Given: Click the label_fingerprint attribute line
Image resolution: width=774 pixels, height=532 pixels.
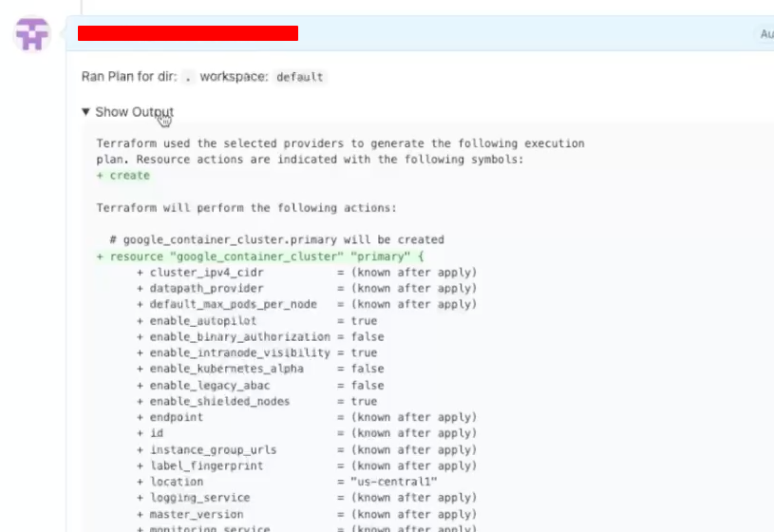Looking at the screenshot, I should pyautogui.click(x=307, y=465).
